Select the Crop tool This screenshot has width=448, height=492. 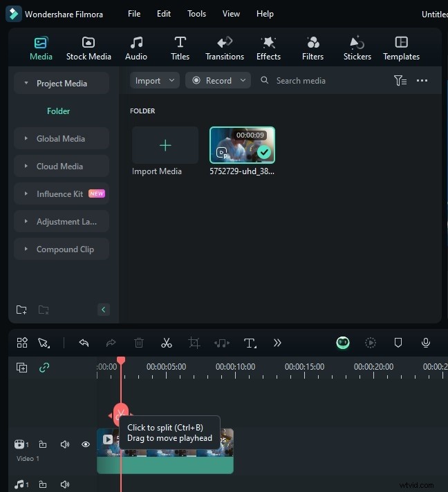tap(194, 343)
